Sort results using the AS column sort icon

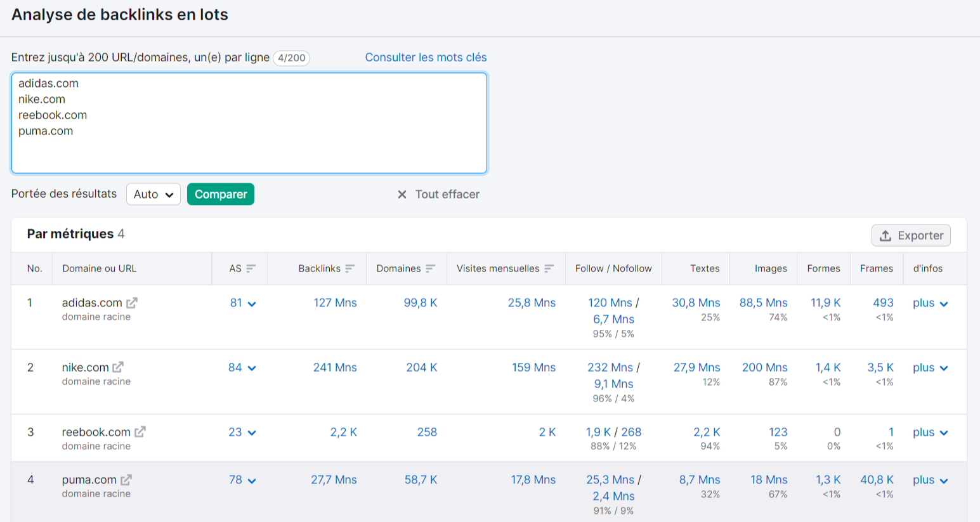coord(251,268)
